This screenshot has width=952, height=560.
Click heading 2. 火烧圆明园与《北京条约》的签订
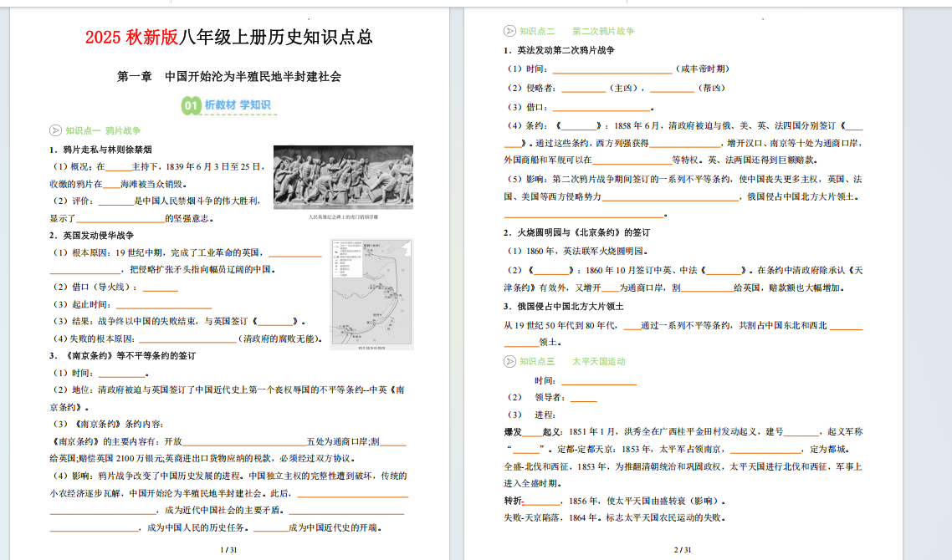click(576, 232)
